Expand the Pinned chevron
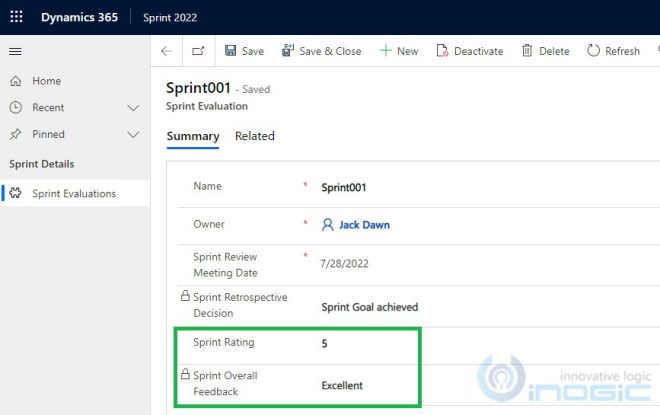 pyautogui.click(x=133, y=134)
